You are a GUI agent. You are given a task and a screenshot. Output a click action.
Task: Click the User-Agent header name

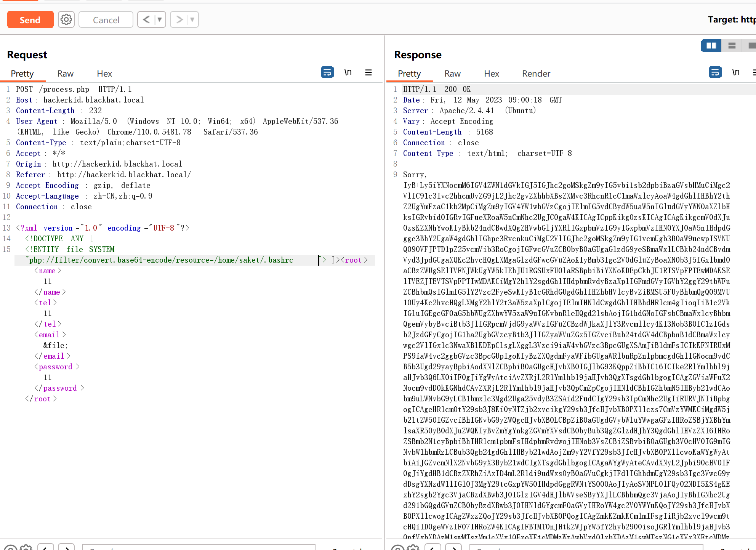click(37, 121)
